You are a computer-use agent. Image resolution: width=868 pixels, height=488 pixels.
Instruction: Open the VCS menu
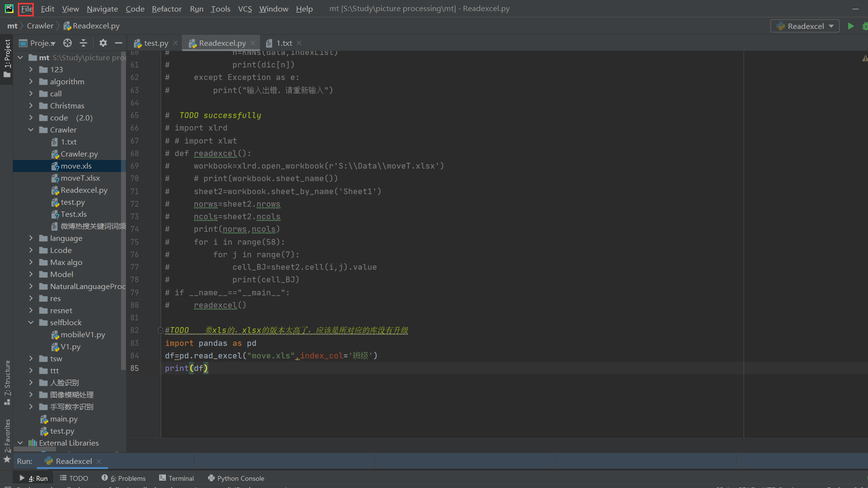click(x=245, y=9)
